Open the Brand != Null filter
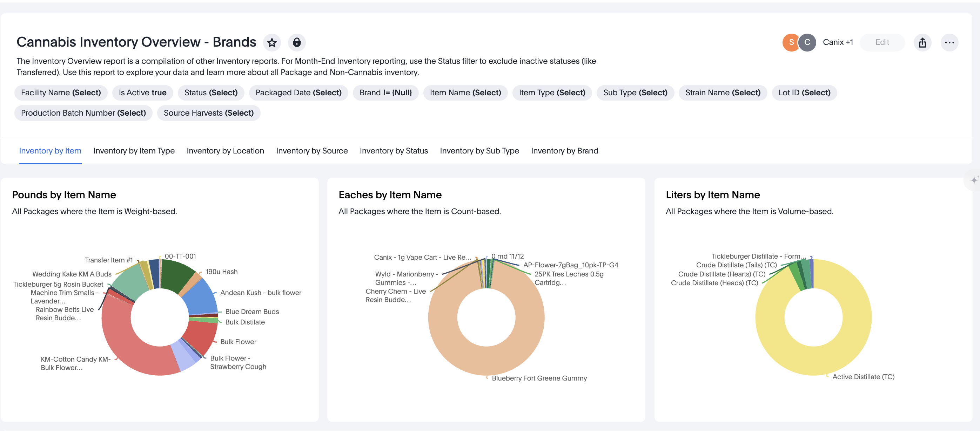 (385, 93)
